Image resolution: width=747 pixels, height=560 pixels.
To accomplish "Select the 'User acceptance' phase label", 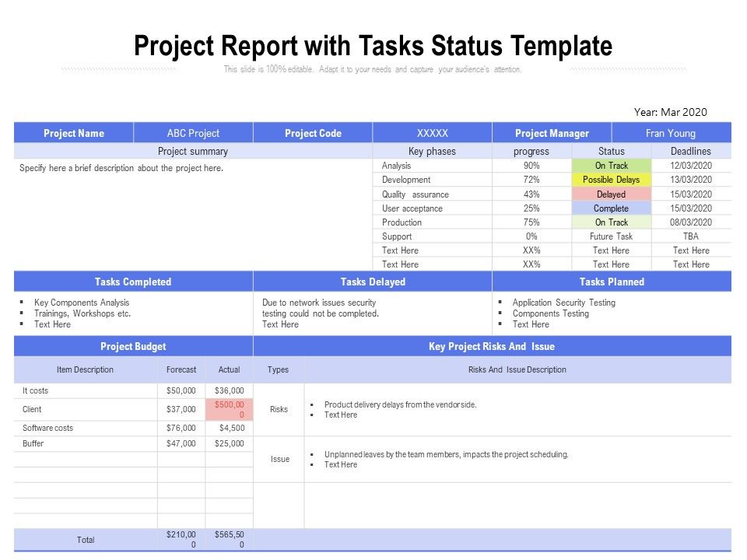I will click(412, 208).
